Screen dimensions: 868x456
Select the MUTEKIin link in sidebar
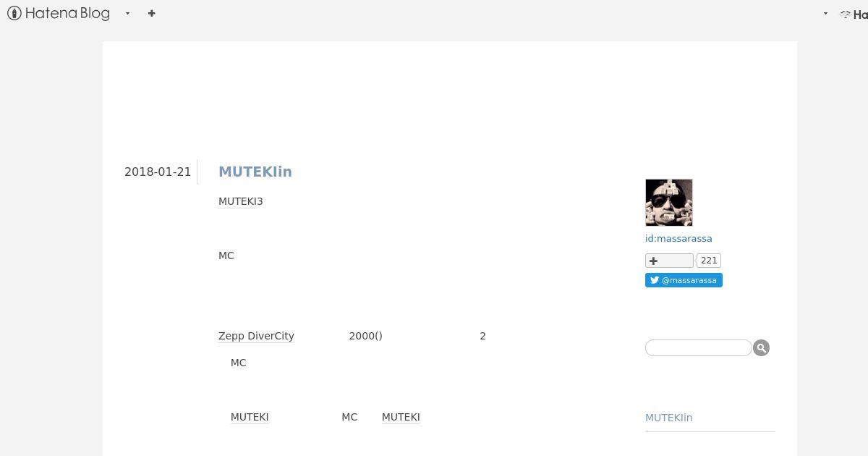[668, 418]
